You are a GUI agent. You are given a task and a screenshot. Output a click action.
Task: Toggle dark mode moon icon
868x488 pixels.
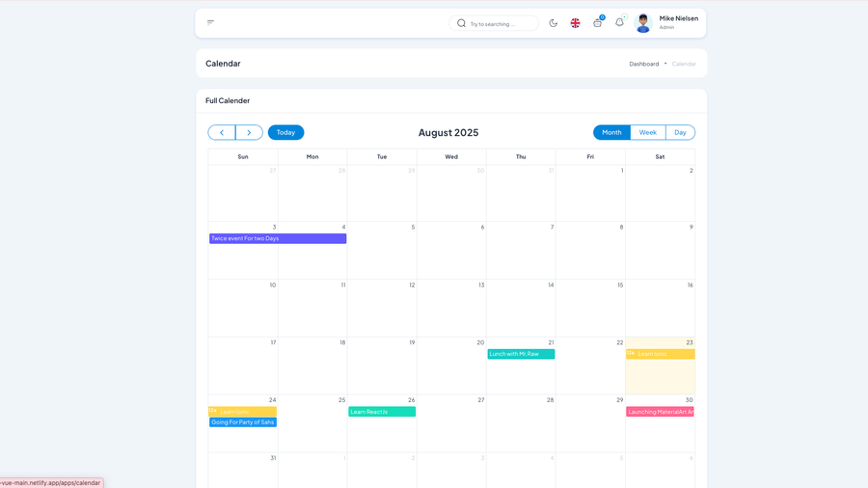point(554,23)
